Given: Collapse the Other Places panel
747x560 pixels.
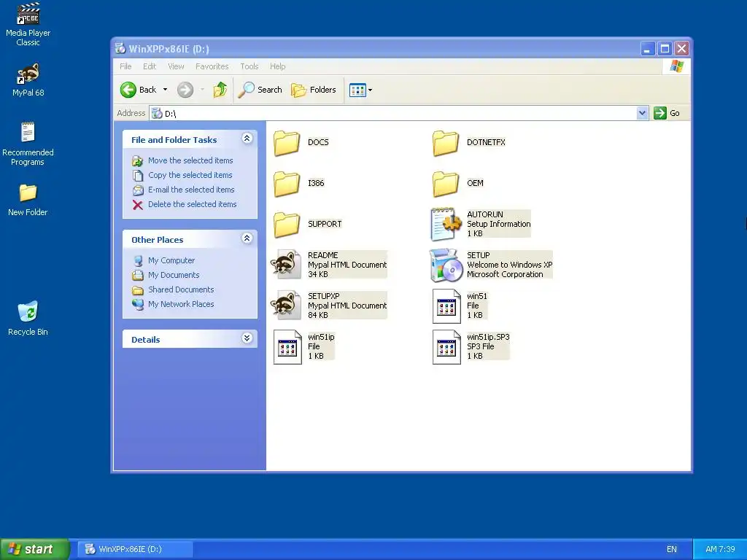Looking at the screenshot, I should tap(247, 238).
